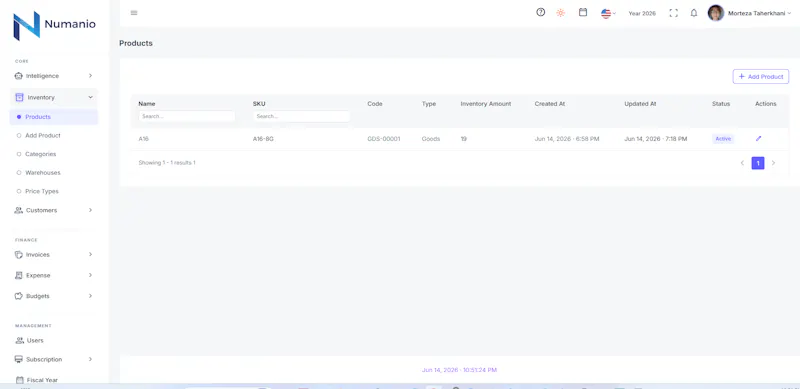Open the help question mark icon
800x389 pixels.
tap(541, 12)
